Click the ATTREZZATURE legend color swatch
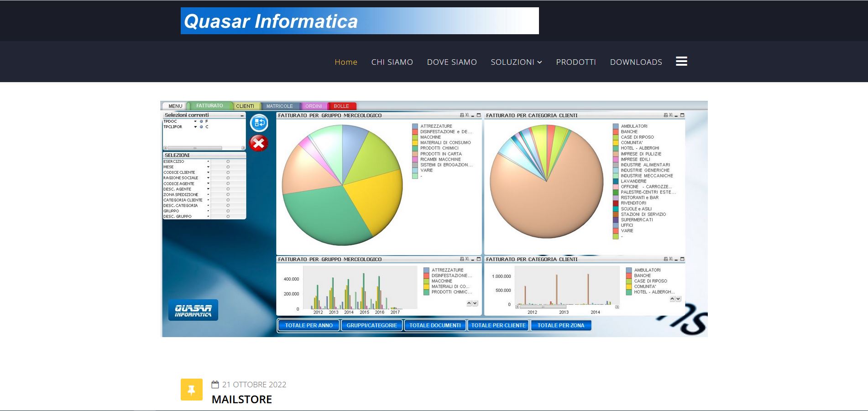The height and width of the screenshot is (411, 868). pyautogui.click(x=415, y=126)
